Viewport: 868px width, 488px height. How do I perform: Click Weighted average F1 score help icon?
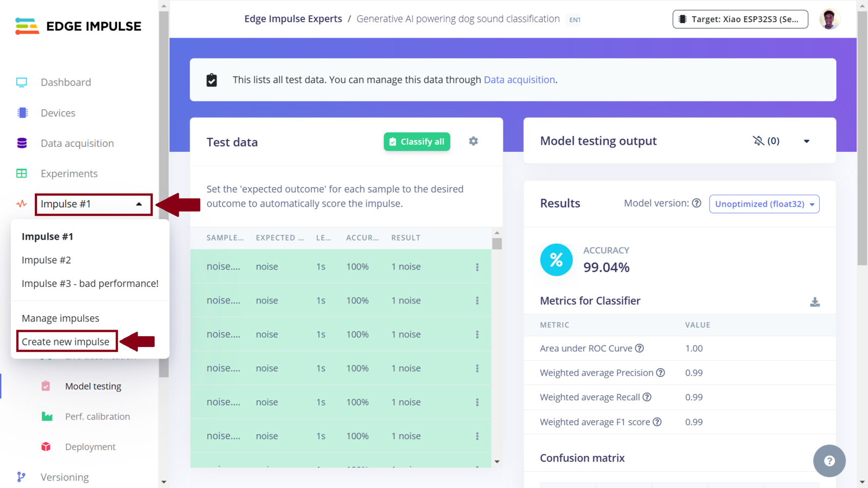[x=657, y=422]
